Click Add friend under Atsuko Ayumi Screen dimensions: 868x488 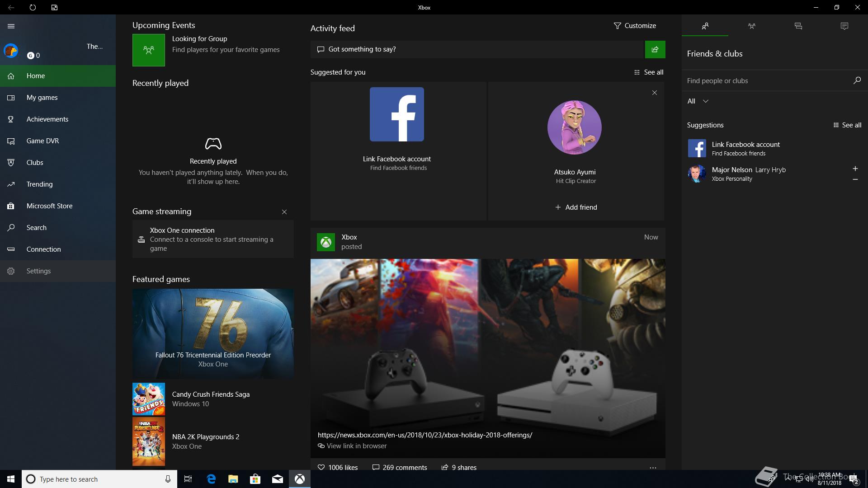coord(576,207)
